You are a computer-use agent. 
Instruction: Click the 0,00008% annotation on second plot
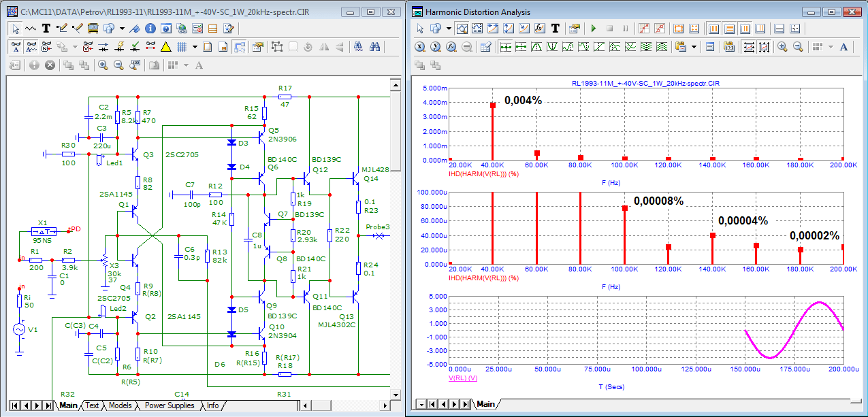(658, 201)
